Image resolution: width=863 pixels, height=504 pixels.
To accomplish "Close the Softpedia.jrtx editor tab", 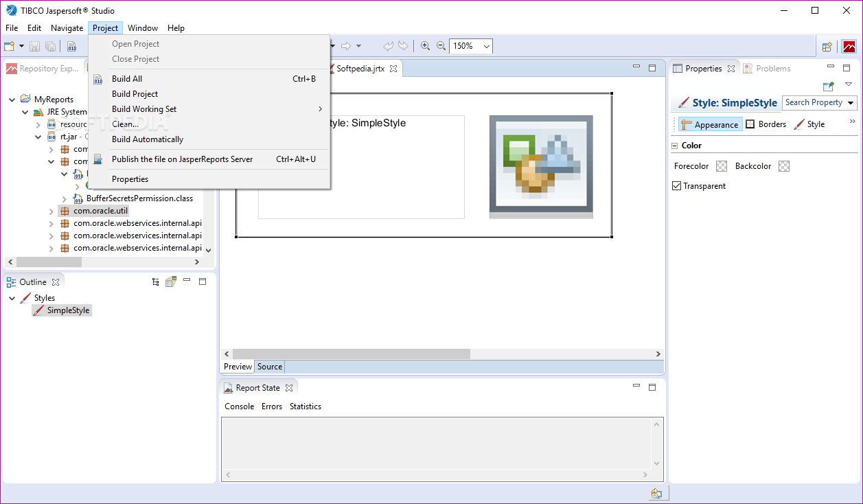I will click(x=393, y=69).
